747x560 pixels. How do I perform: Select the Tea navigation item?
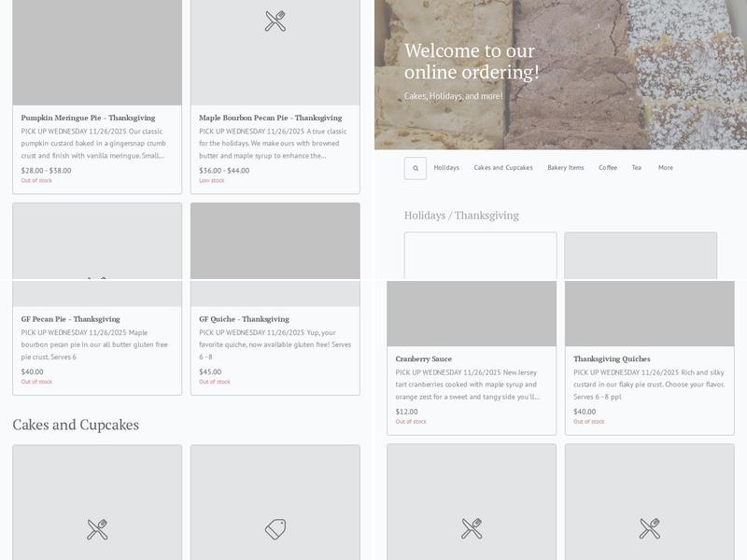tap(636, 168)
